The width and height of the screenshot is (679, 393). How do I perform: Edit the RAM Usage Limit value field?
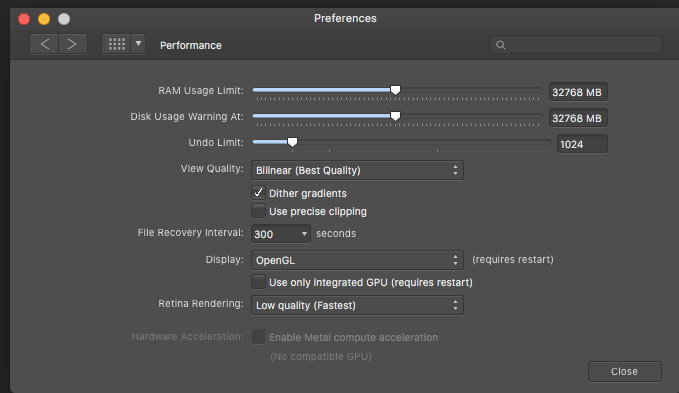[578, 92]
